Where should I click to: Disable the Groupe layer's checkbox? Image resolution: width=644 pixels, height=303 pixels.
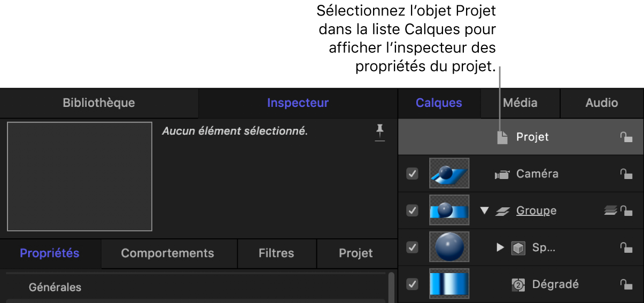[412, 211]
